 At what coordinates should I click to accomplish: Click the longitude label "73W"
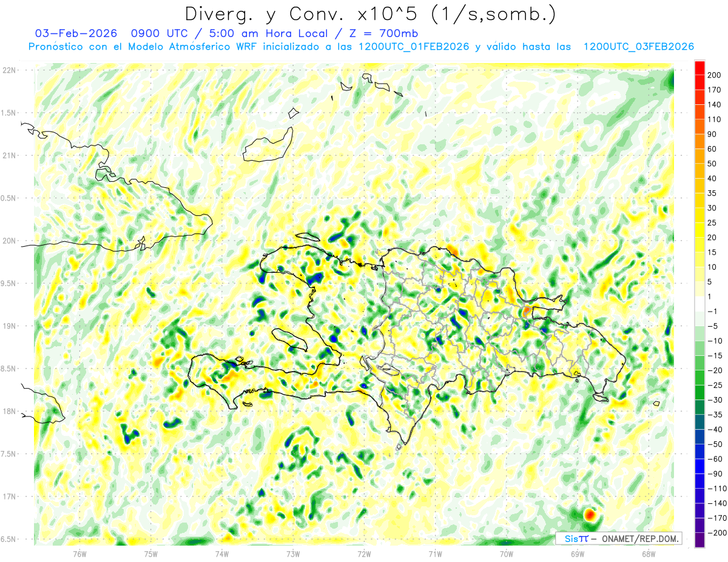(x=293, y=554)
